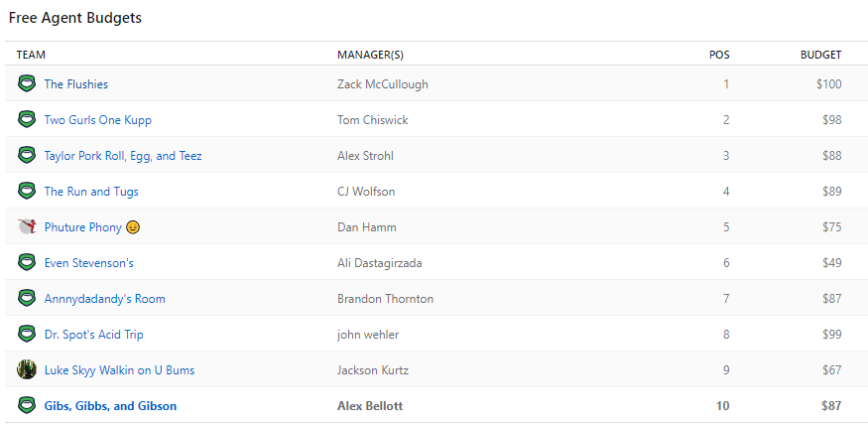Click the TEAM column header

31,55
